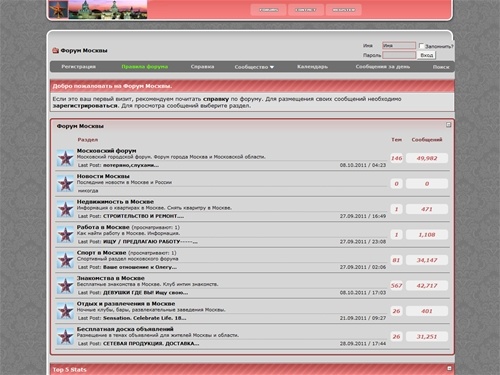Click the Вход login button

tap(427, 55)
